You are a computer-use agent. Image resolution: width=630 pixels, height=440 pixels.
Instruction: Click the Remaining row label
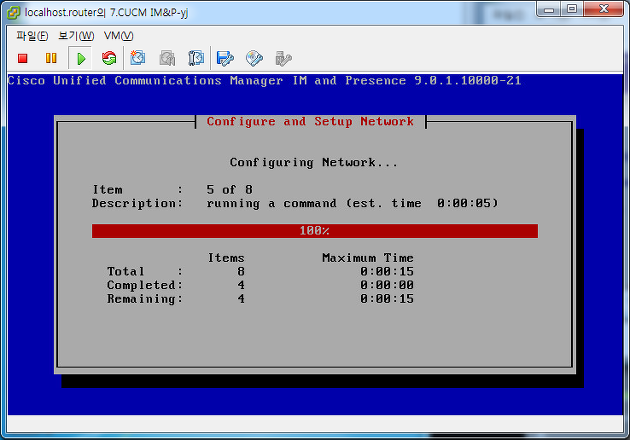(145, 299)
